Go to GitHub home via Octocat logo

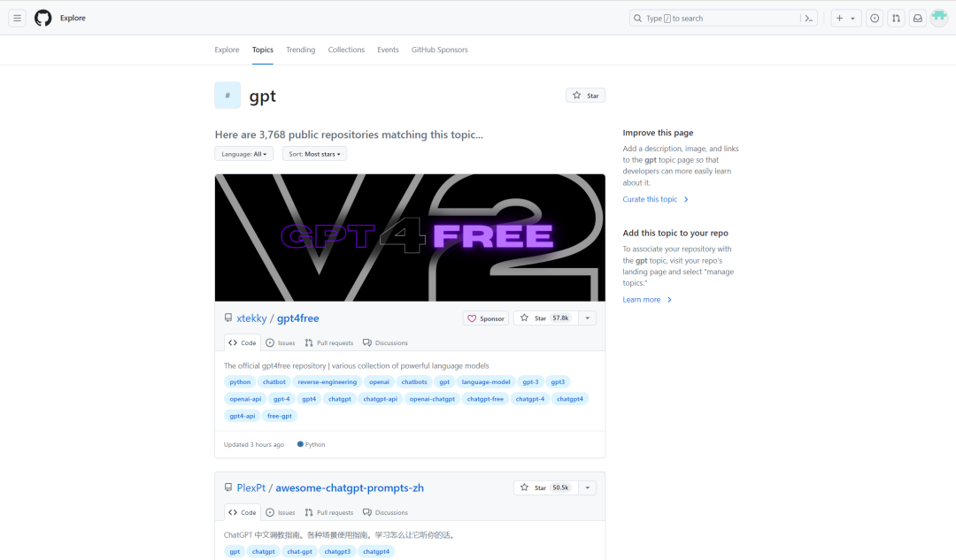pyautogui.click(x=42, y=19)
